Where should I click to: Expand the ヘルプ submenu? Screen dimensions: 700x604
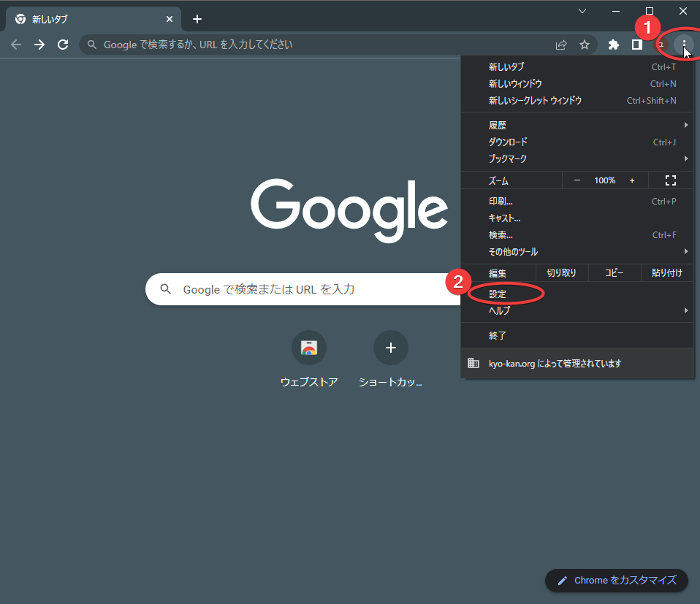click(578, 311)
